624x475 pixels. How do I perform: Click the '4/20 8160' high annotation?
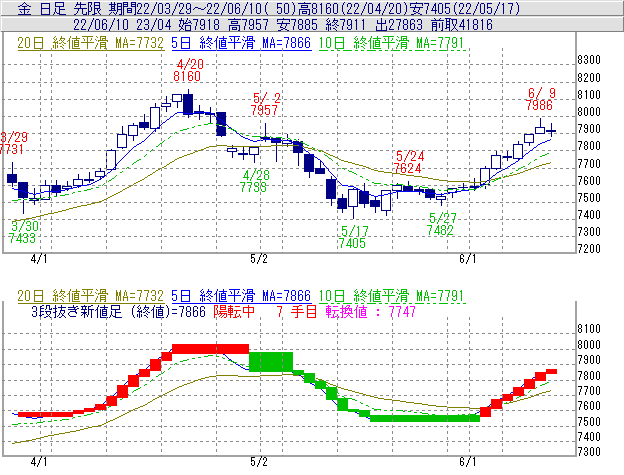(189, 70)
